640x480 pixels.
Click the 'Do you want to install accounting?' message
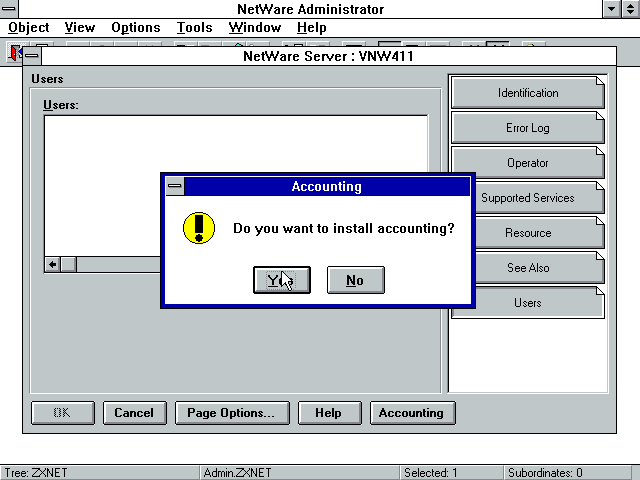click(x=344, y=228)
